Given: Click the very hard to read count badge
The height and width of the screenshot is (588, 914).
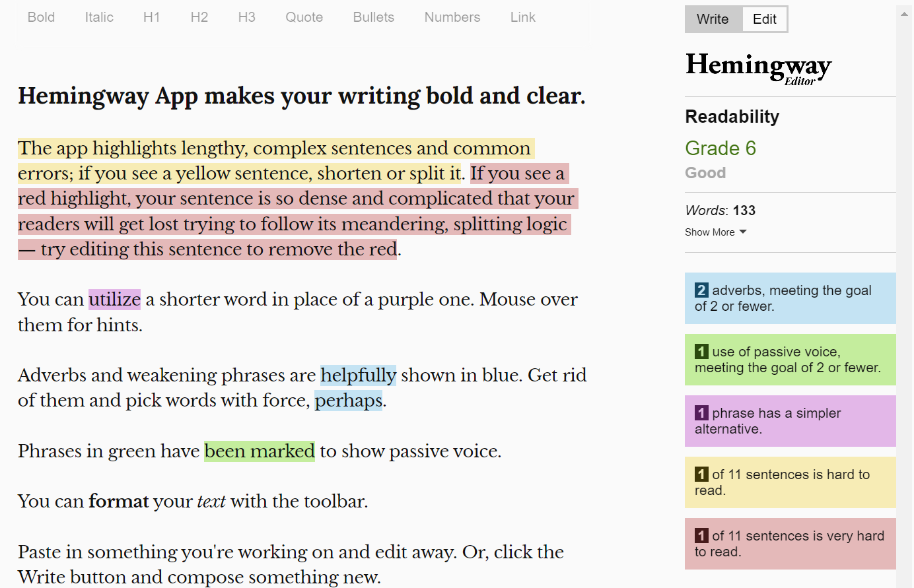Looking at the screenshot, I should coord(701,536).
